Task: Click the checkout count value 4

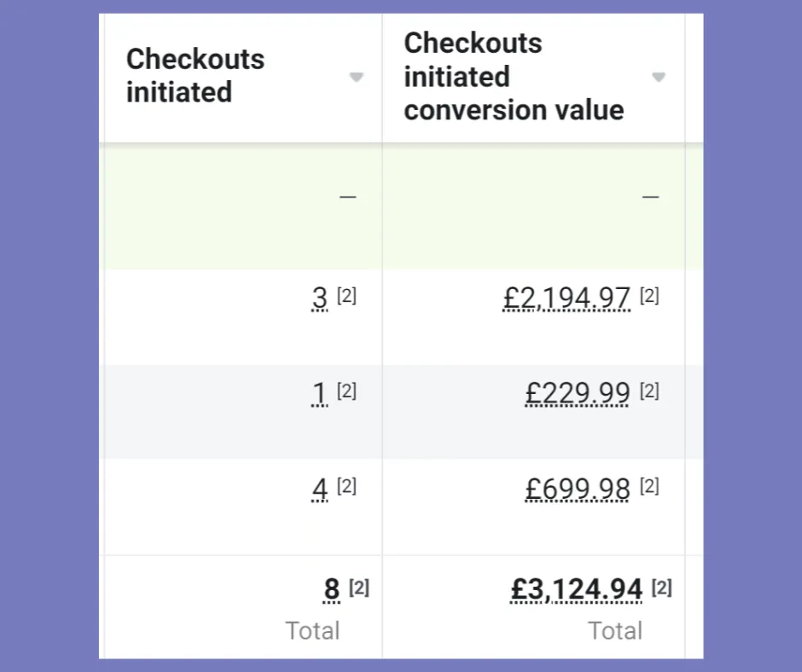Action: pos(320,490)
